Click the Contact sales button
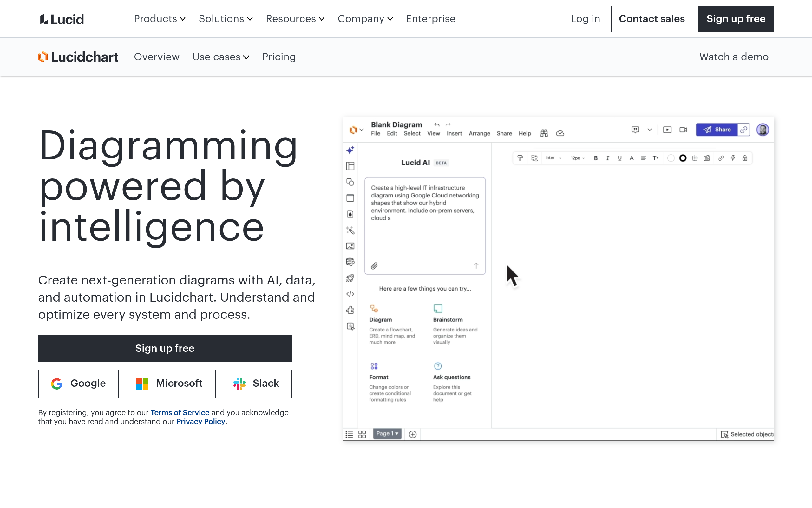812x508 pixels. (x=652, y=19)
